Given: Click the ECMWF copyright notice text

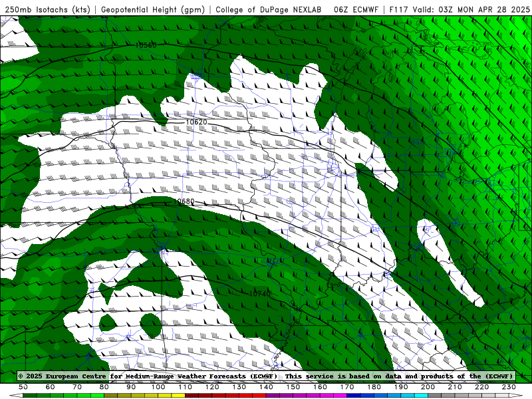Looking at the screenshot, I should tap(148, 376).
